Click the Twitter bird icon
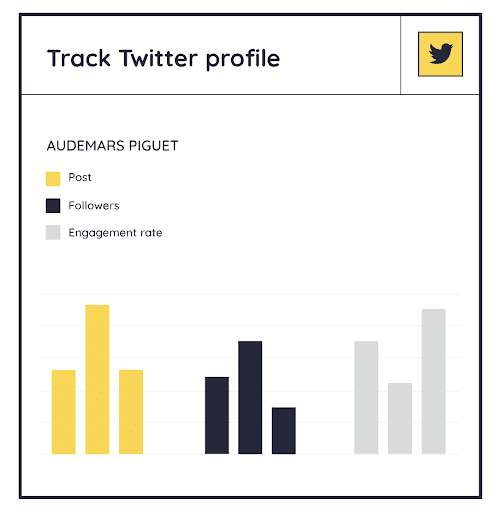 click(440, 54)
